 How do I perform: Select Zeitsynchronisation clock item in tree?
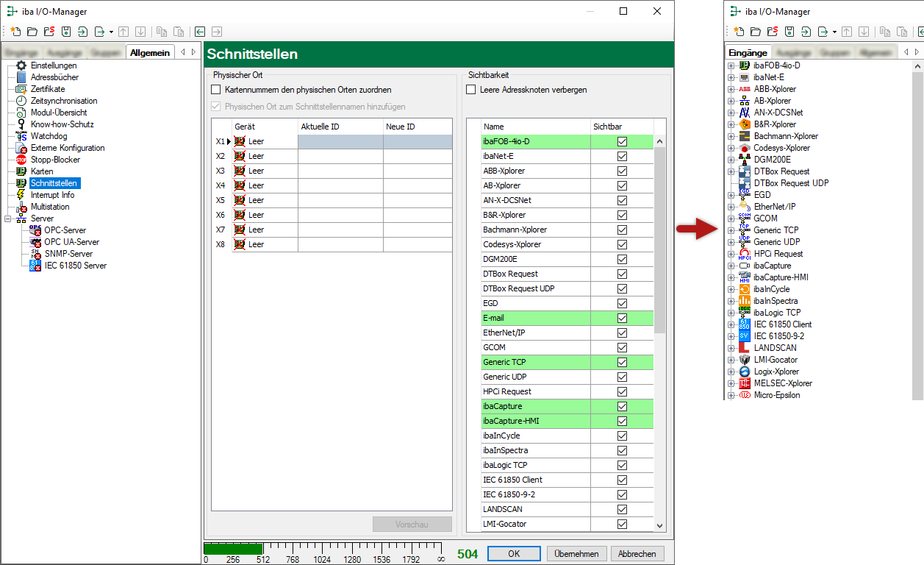coord(63,101)
